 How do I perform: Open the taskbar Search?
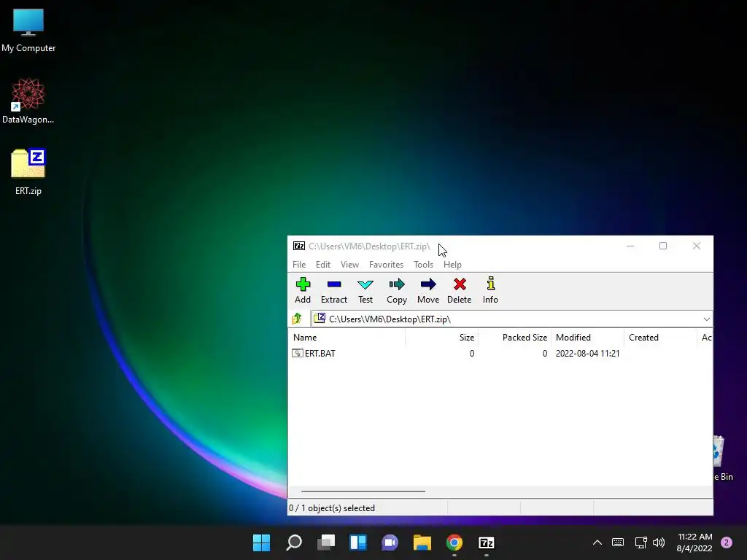coord(294,542)
